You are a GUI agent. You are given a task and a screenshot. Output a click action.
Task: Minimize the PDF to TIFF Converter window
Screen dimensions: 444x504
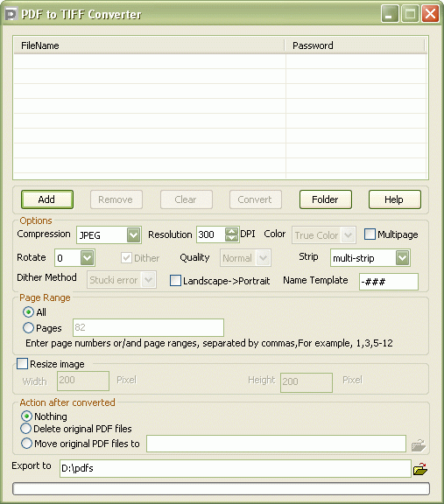pyautogui.click(x=390, y=14)
